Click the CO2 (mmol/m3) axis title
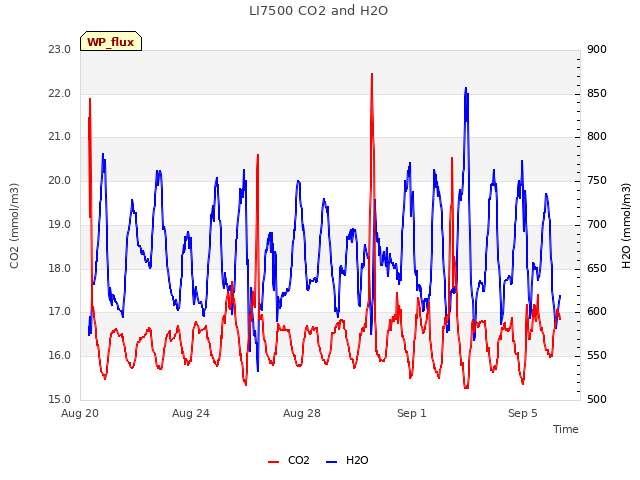This screenshot has width=640, height=480. (14, 226)
